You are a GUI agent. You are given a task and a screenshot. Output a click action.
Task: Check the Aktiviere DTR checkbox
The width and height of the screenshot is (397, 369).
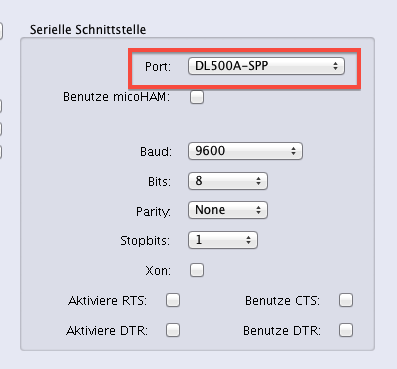click(173, 330)
